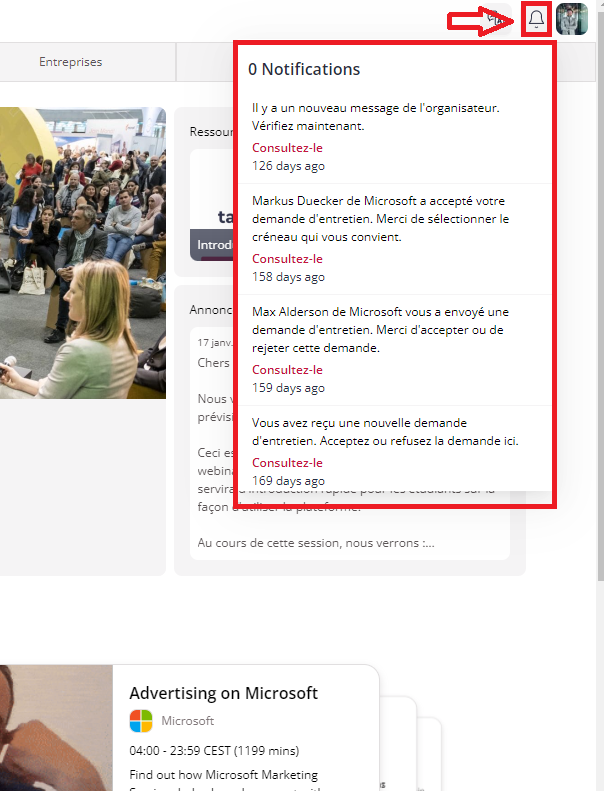The width and height of the screenshot is (604, 791).
Task: Open session thumbnail beside Advertising on Microsoft
Action: click(x=56, y=728)
